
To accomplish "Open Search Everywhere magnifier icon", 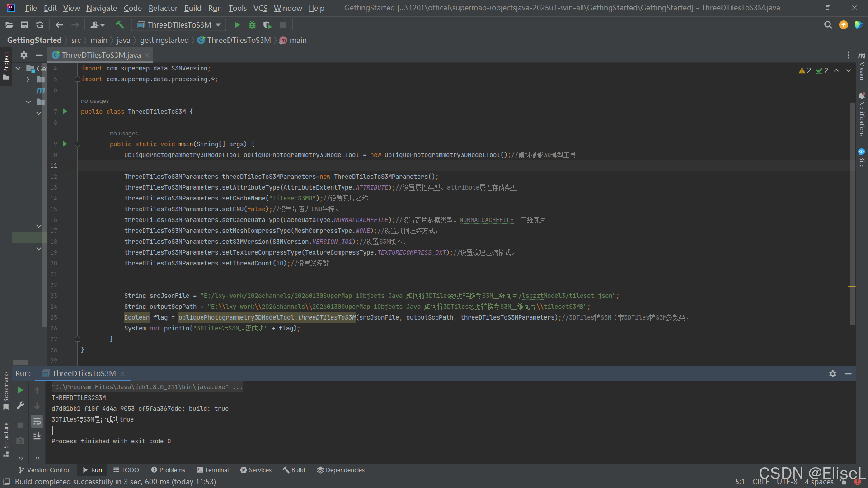I will [x=828, y=25].
